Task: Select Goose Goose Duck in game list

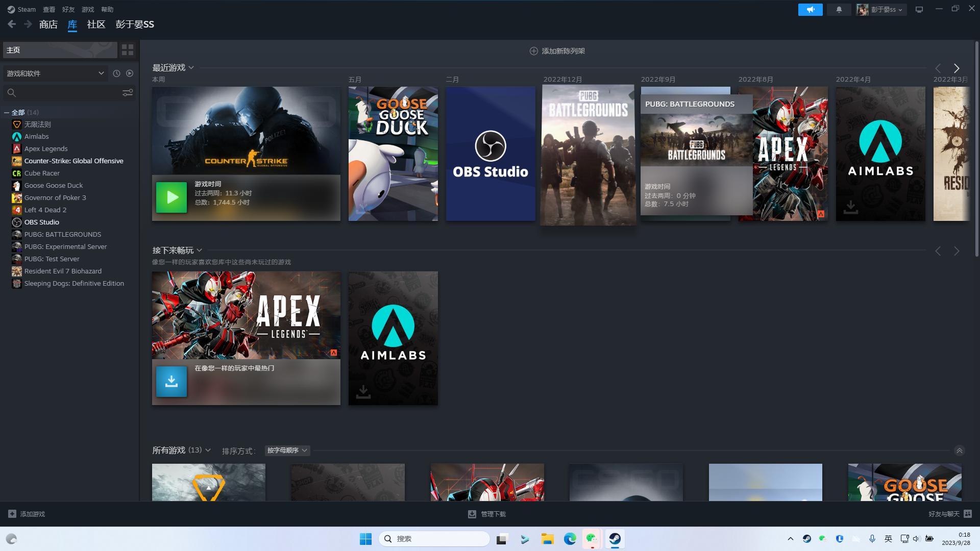Action: click(54, 185)
